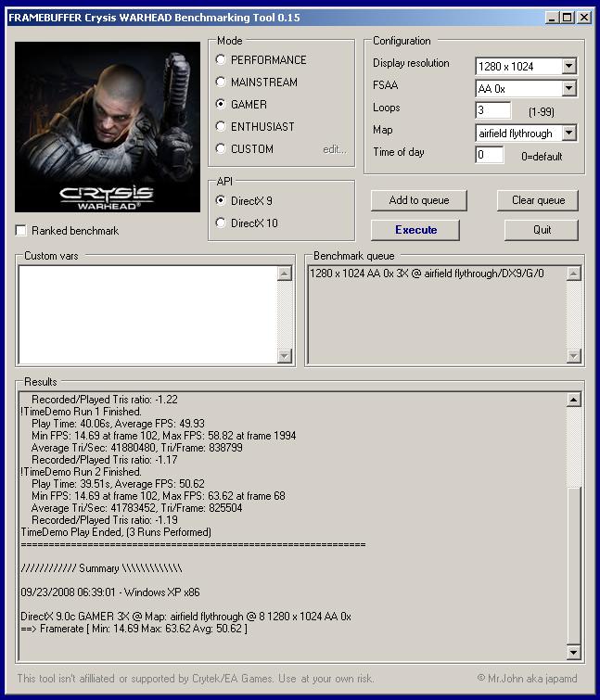Select the ENTHUSIAST mode radio button
600x700 pixels.
(x=221, y=126)
